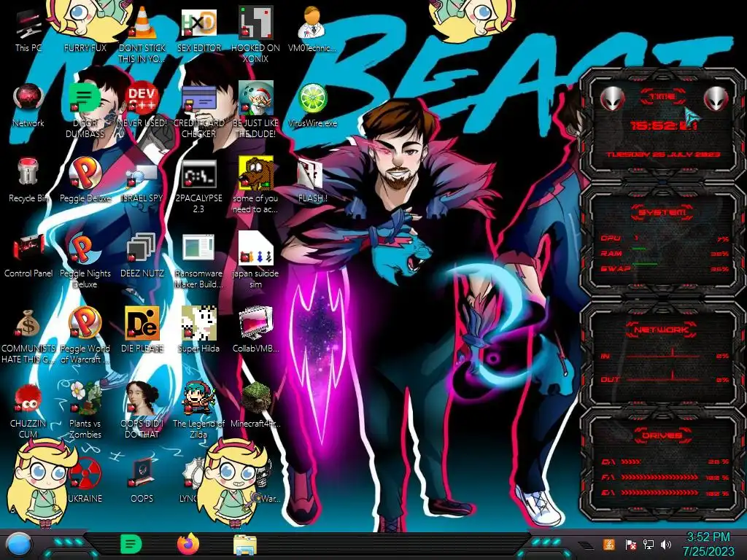Launch the HOOKED ON XONIX shortcut

click(256, 34)
